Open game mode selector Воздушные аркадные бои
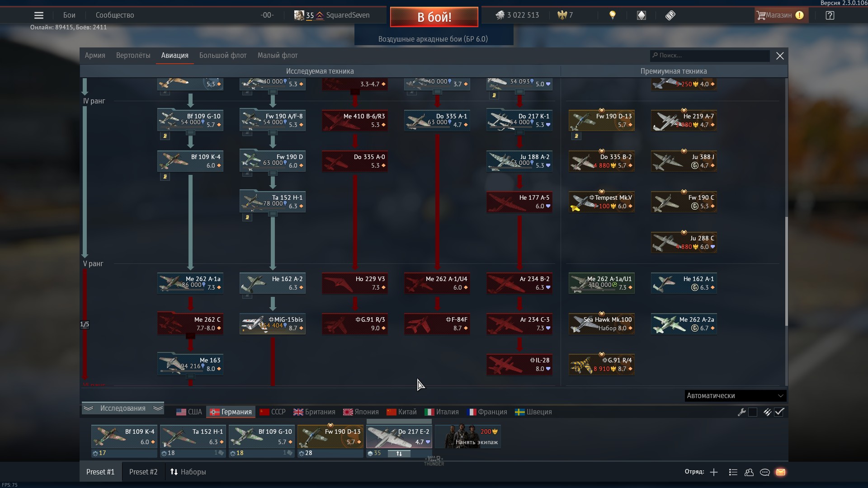The width and height of the screenshot is (868, 488). point(433,39)
